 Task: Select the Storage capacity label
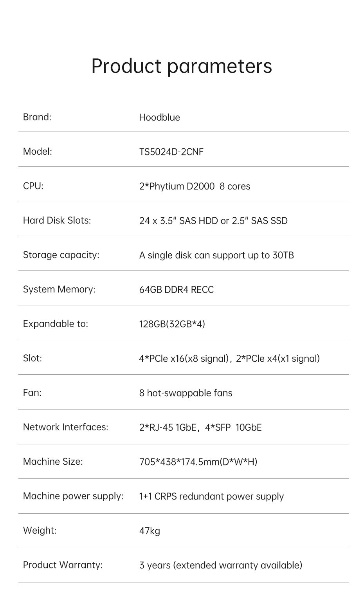click(61, 255)
